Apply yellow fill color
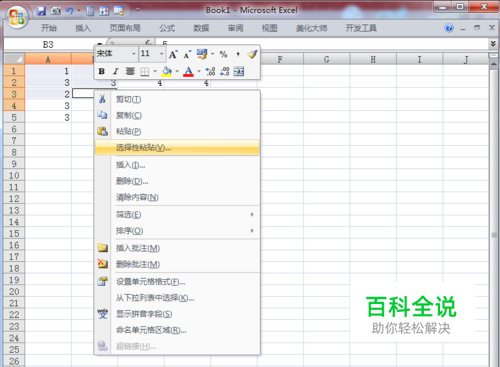The image size is (500, 367). pyautogui.click(x=166, y=71)
